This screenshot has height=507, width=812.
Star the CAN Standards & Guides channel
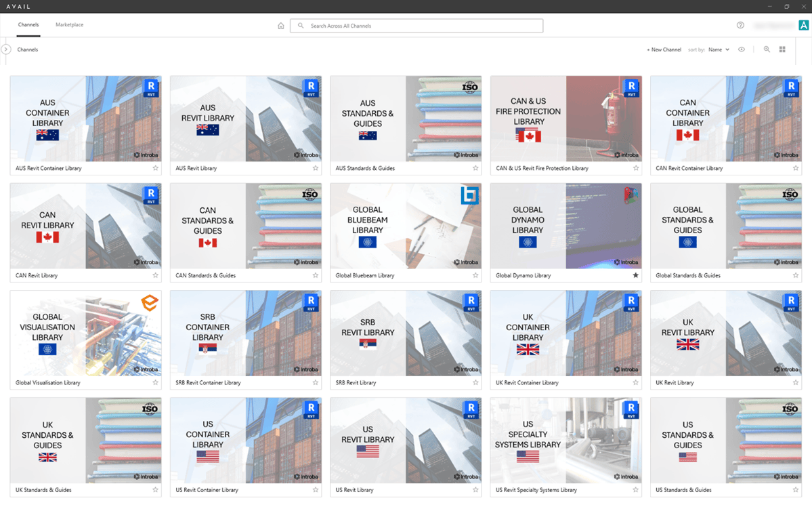coord(316,275)
